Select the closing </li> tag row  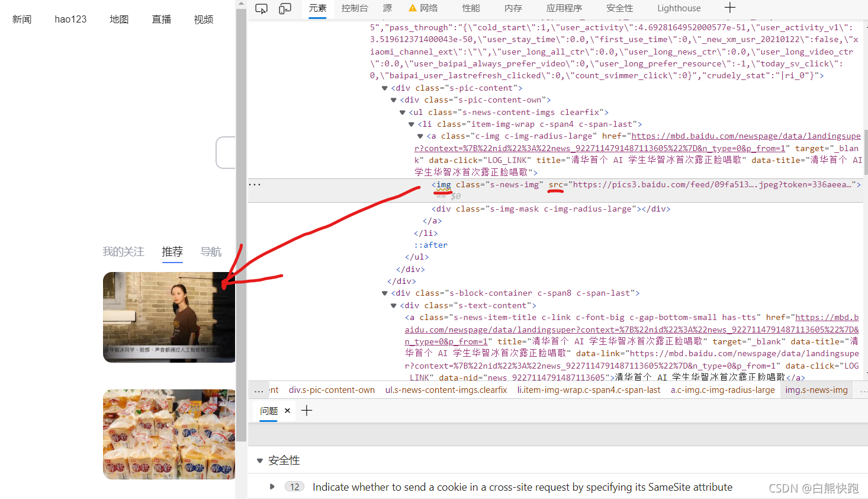click(426, 233)
